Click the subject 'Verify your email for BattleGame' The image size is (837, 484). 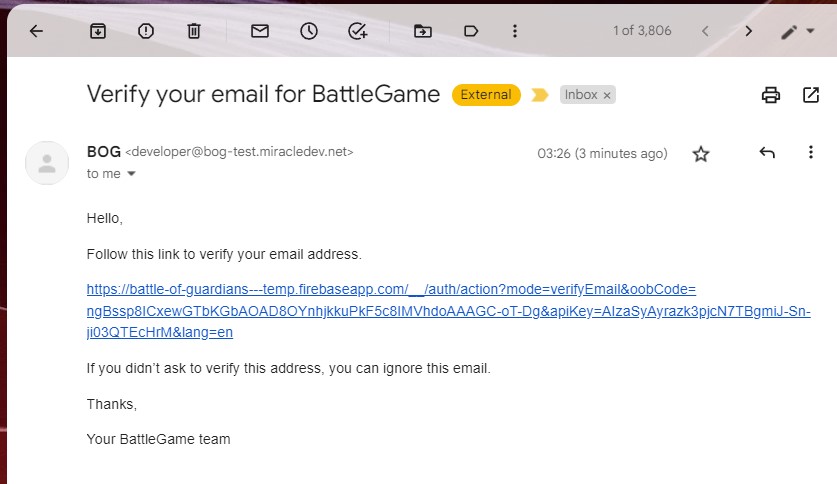(x=263, y=94)
